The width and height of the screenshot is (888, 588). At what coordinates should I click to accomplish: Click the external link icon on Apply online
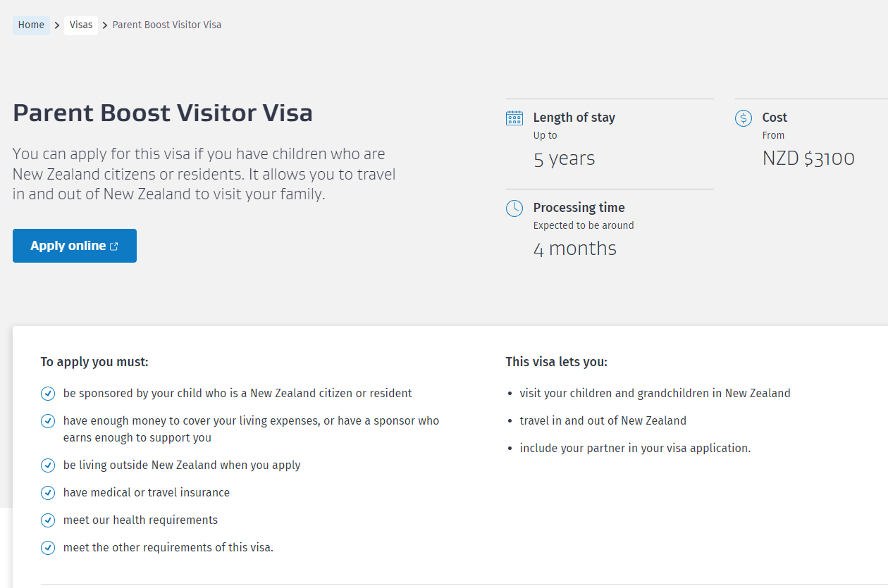coord(114,246)
